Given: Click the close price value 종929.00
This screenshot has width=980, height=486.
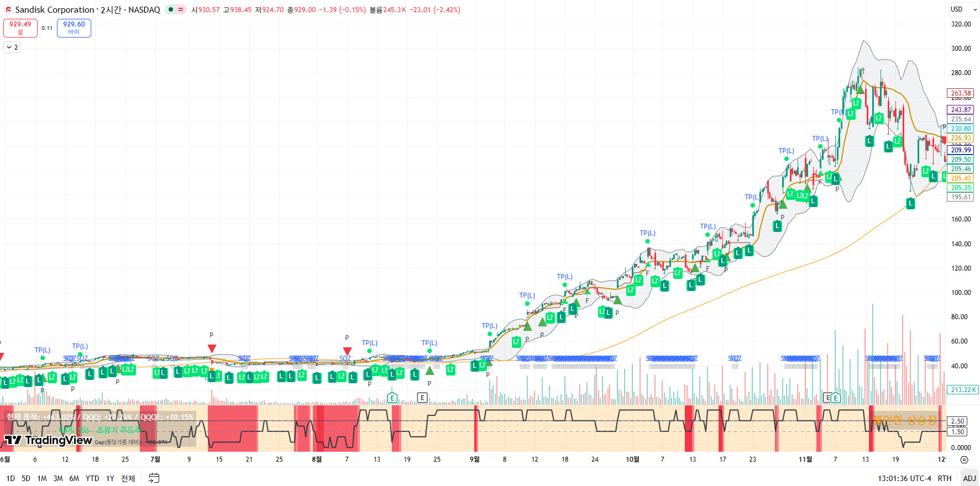Looking at the screenshot, I should (x=301, y=10).
